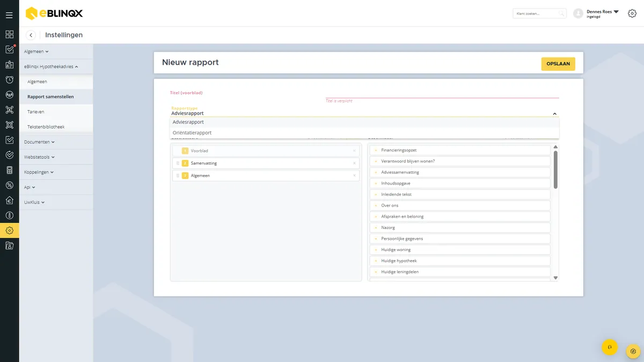Remove the Samenvatting section with its x
This screenshot has width=644, height=362.
coord(354,163)
